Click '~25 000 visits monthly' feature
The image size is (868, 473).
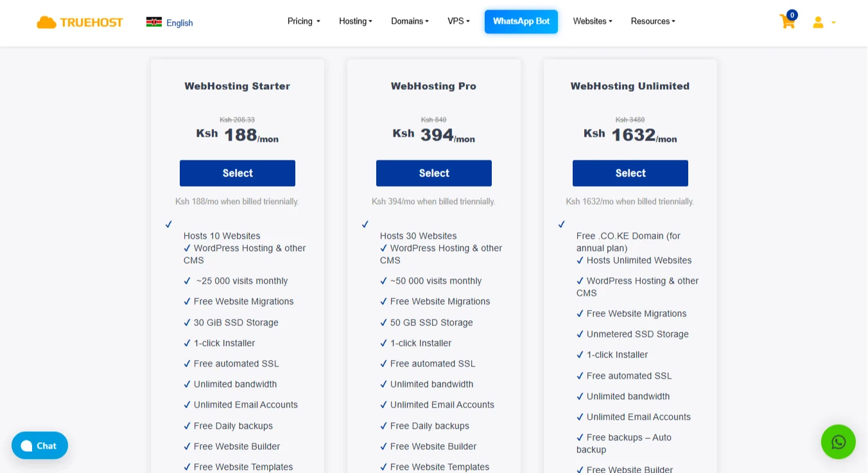(x=242, y=281)
